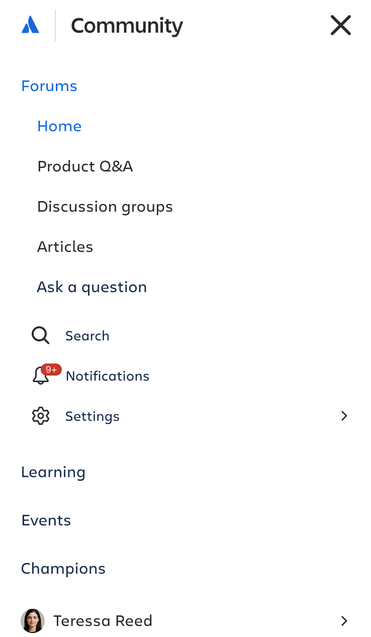Close the Community menu with X
The image size is (371, 637).
tap(341, 26)
